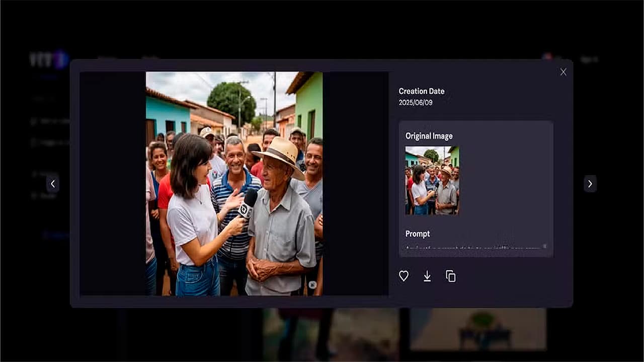Click inside the Prompt text box
This screenshot has width=644, height=362.
(x=470, y=248)
